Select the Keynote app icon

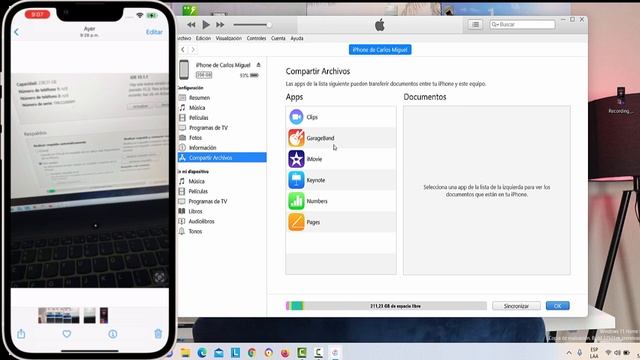tap(296, 180)
